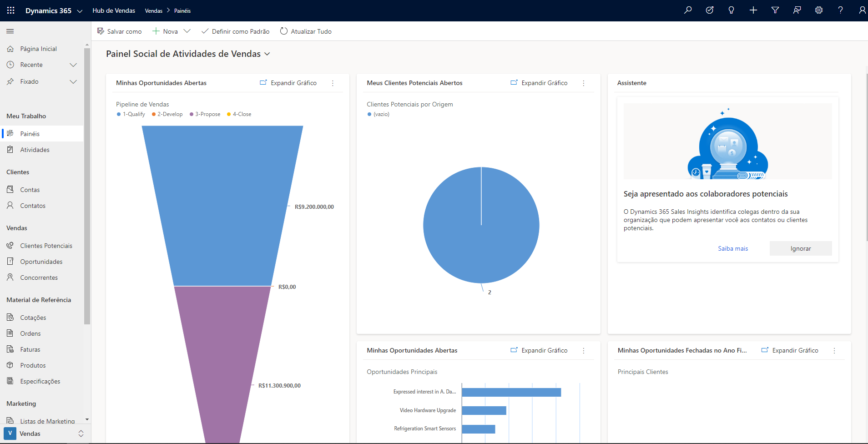Open the task flow checkmark icon

(x=710, y=10)
